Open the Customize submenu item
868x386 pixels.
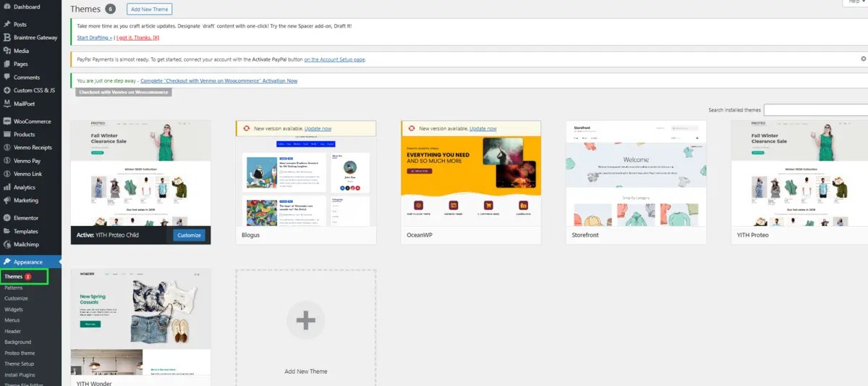click(16, 298)
